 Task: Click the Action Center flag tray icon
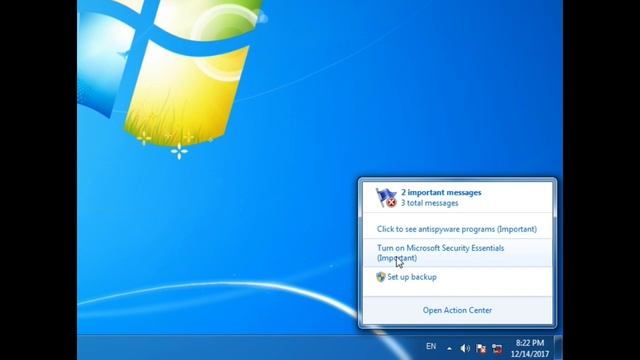[x=481, y=348]
